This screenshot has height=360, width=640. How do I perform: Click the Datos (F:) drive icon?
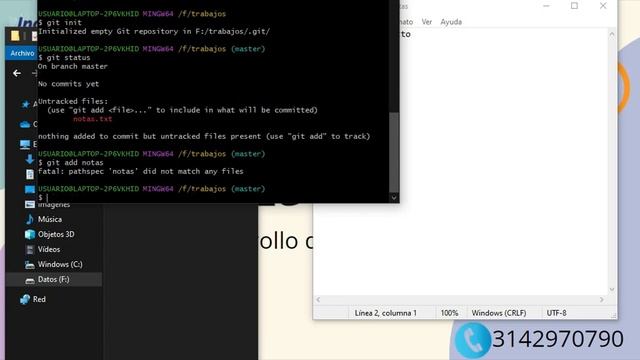click(x=29, y=280)
